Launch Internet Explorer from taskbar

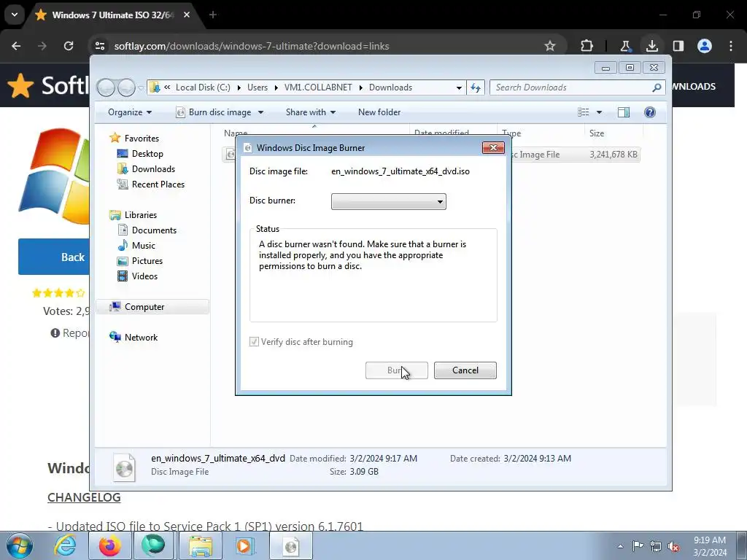65,545
